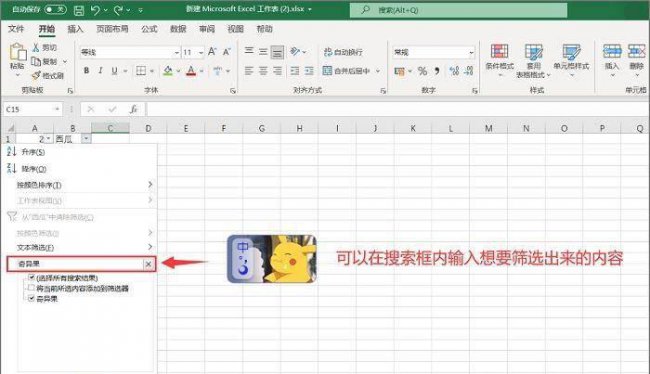Image resolution: width=650 pixels, height=374 pixels.
Task: Click Merge and Center (合并后居中)
Action: (347, 71)
